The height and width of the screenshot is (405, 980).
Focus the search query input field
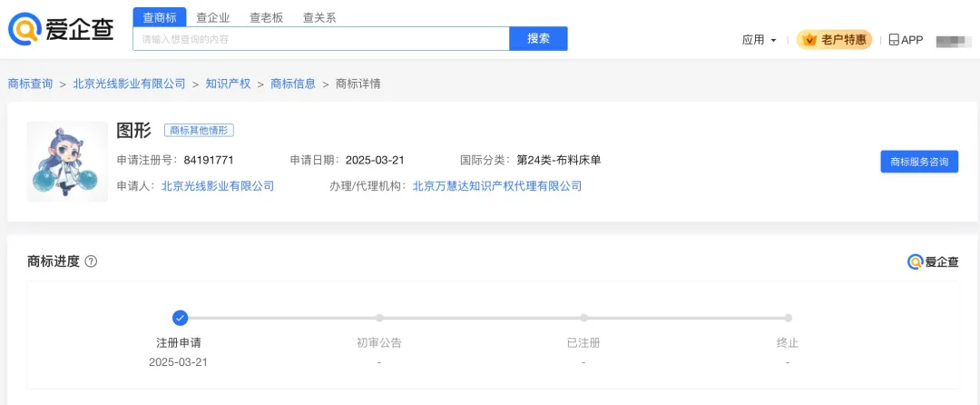tap(321, 39)
